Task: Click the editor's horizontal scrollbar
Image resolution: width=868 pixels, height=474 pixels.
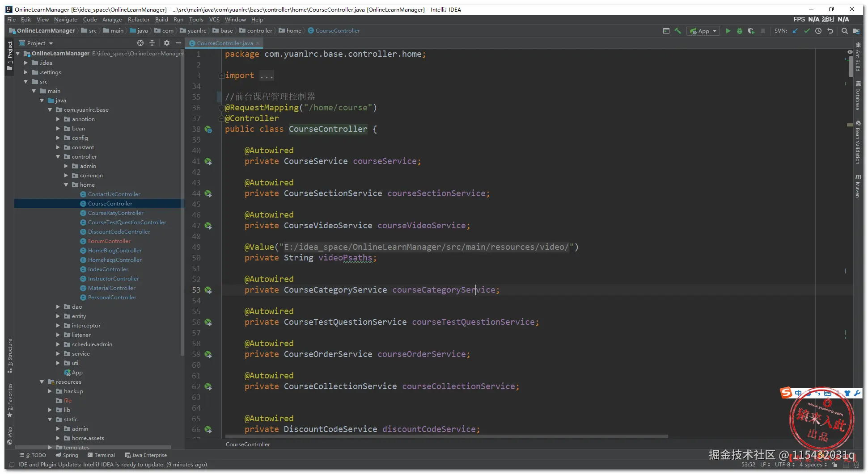Action: (446, 436)
